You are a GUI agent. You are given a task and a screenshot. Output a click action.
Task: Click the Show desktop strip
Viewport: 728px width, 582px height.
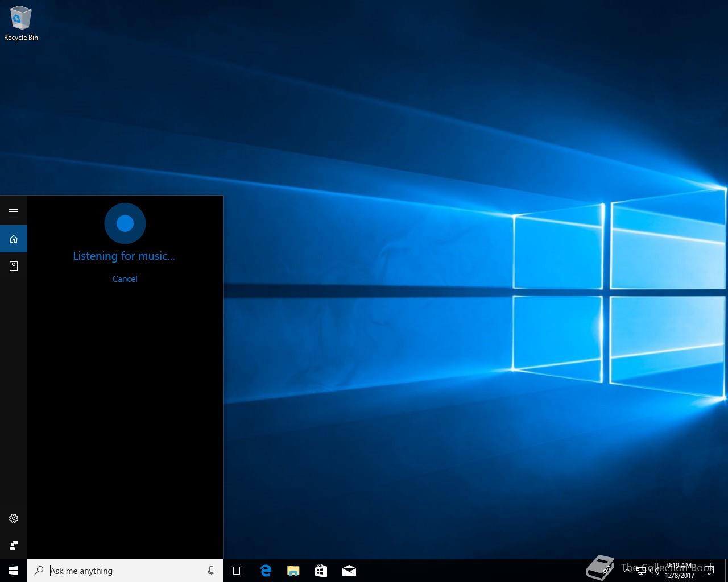pyautogui.click(x=726, y=571)
